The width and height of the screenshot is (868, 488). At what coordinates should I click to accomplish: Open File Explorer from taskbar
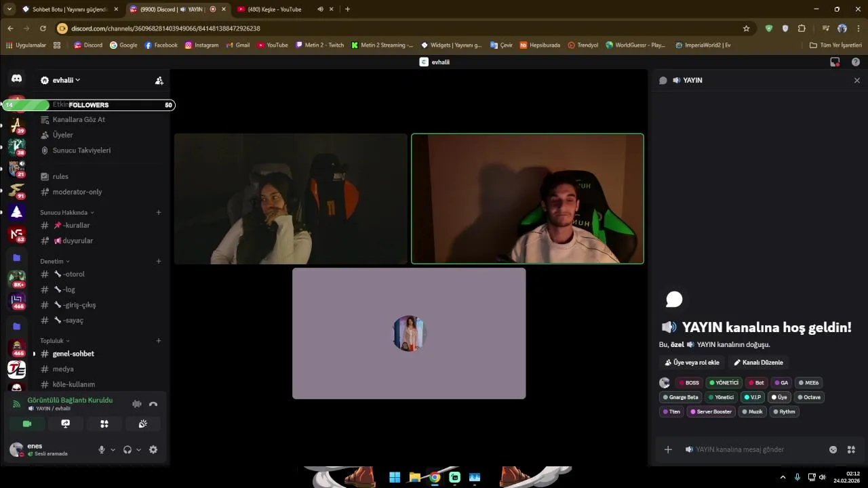[414, 477]
